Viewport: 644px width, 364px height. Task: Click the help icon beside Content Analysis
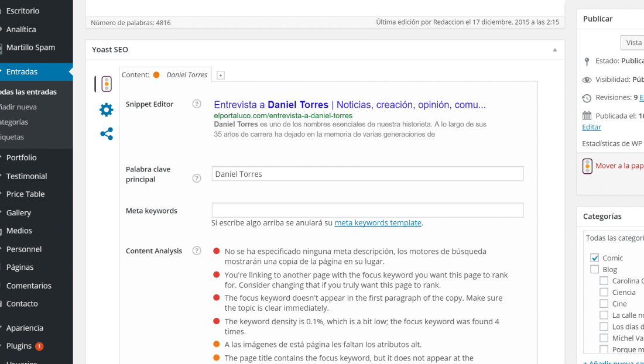click(197, 250)
